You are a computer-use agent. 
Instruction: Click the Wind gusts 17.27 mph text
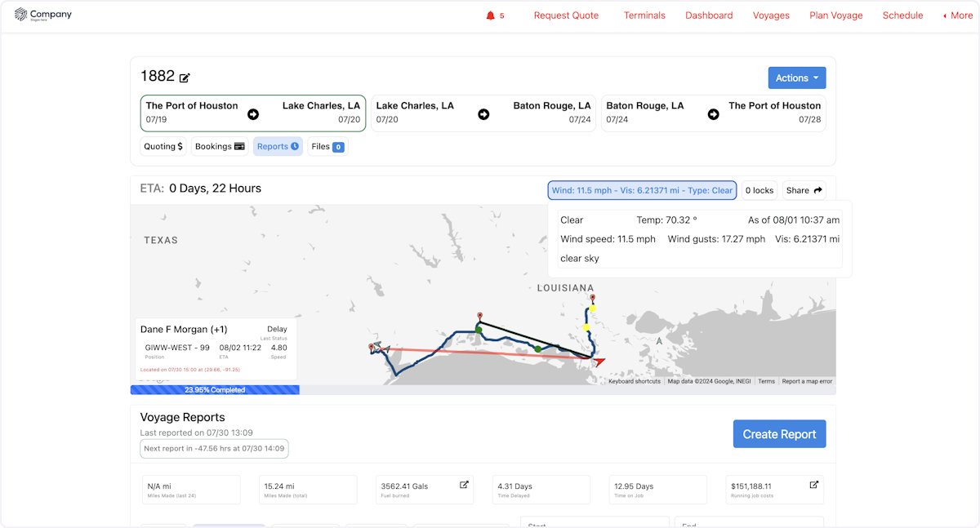point(716,239)
